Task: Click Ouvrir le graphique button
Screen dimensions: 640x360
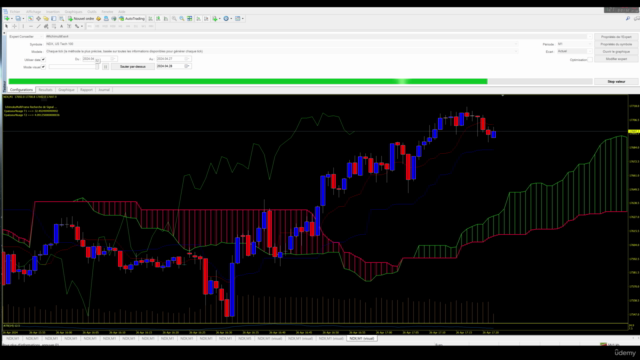Action: point(616,51)
